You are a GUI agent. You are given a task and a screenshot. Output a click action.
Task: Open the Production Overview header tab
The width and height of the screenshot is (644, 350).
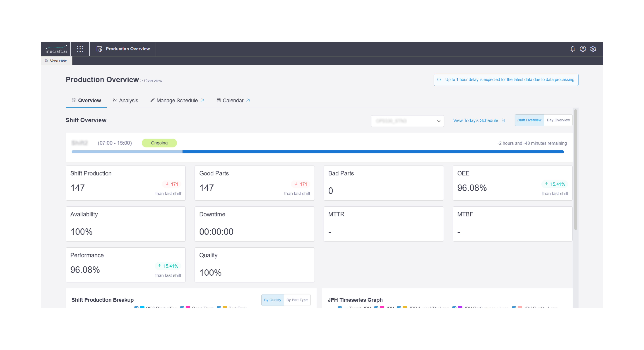123,49
